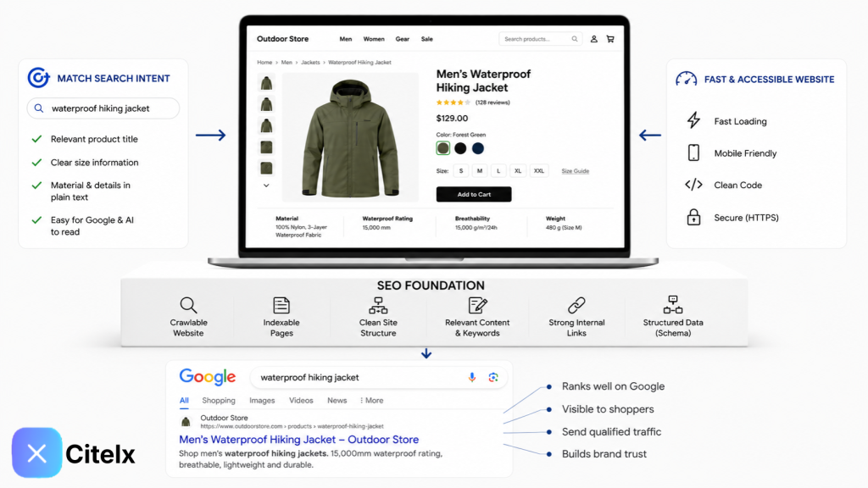This screenshot has height=488, width=868.
Task: Click the Clean Site Structure sitemap icon
Action: click(x=378, y=305)
